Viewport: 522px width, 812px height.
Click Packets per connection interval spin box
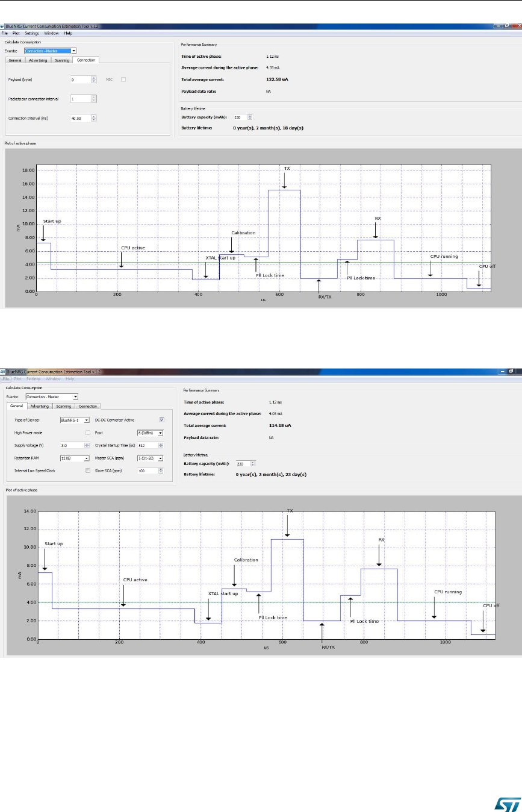tap(83, 99)
